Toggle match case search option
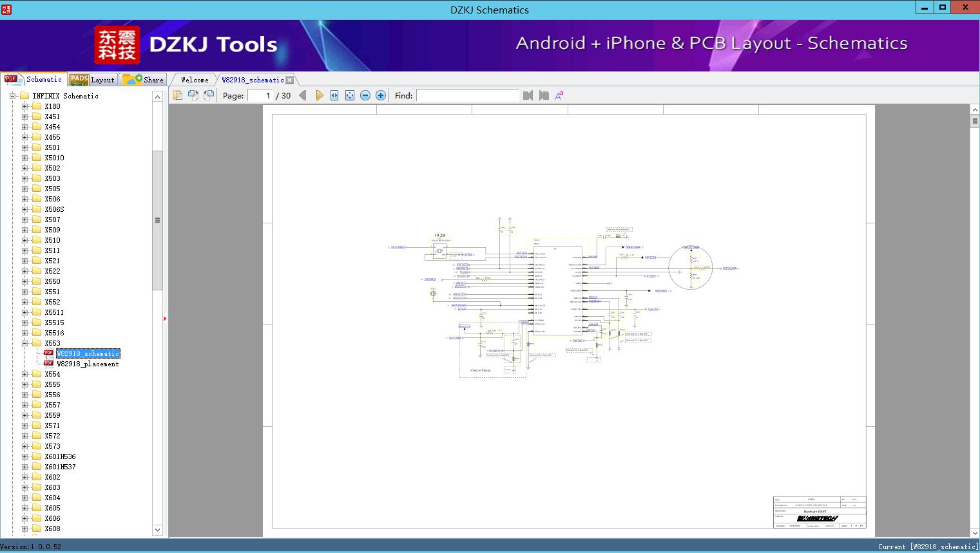Image resolution: width=980 pixels, height=553 pixels. tap(559, 95)
